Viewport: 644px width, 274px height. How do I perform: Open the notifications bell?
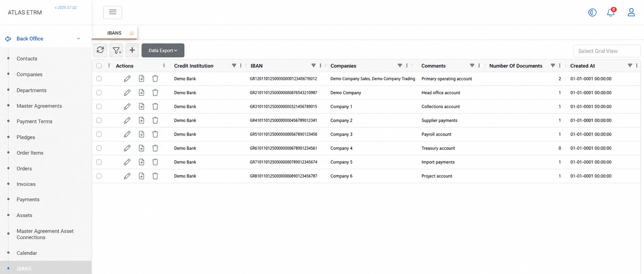tap(611, 12)
